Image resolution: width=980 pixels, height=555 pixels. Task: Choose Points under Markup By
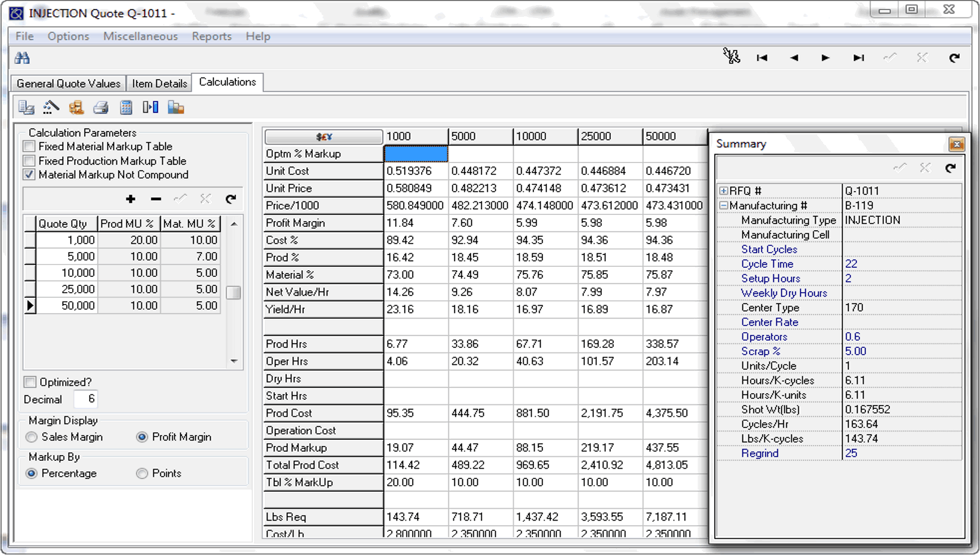[x=142, y=473]
